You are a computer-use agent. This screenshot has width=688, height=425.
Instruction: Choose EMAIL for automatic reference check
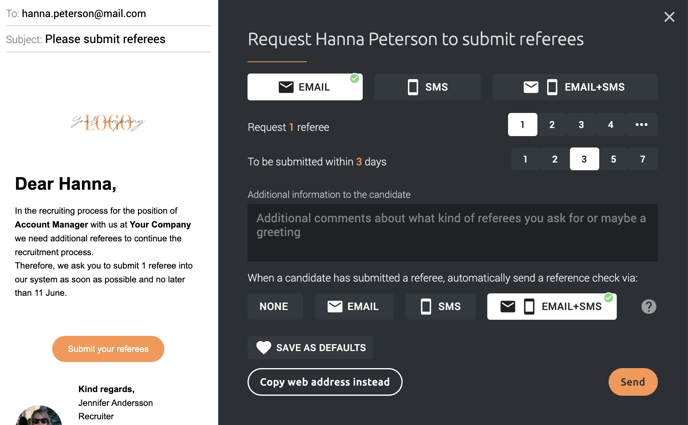354,306
